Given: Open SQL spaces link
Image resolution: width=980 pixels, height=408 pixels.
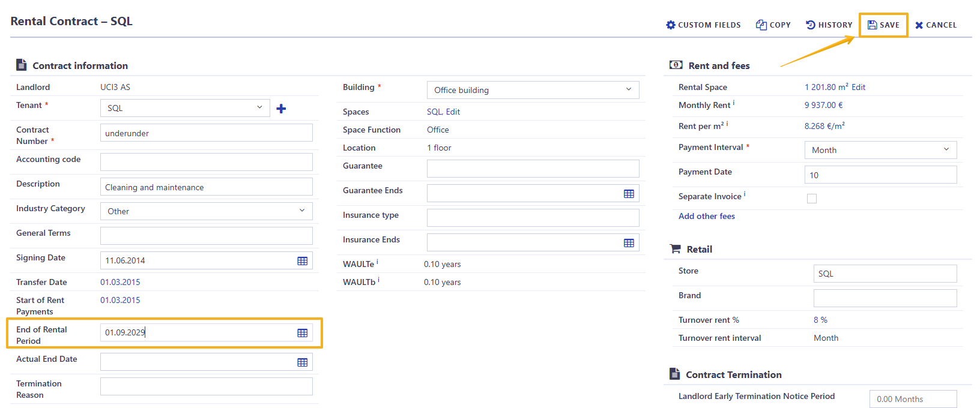Looking at the screenshot, I should click(x=434, y=112).
